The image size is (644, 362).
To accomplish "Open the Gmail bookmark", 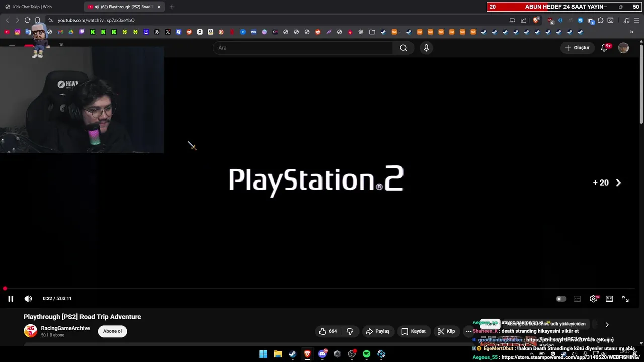I will point(60,32).
